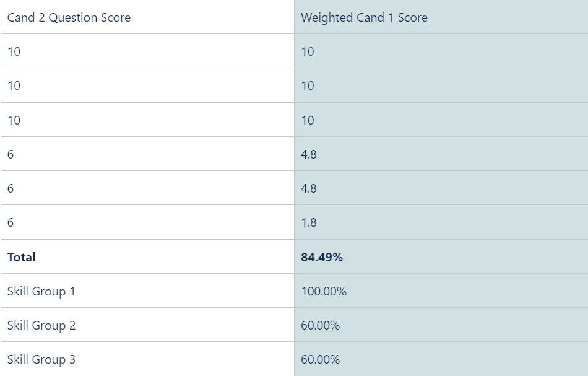
Task: Select the third 10 in the Weighted column
Action: (x=441, y=120)
